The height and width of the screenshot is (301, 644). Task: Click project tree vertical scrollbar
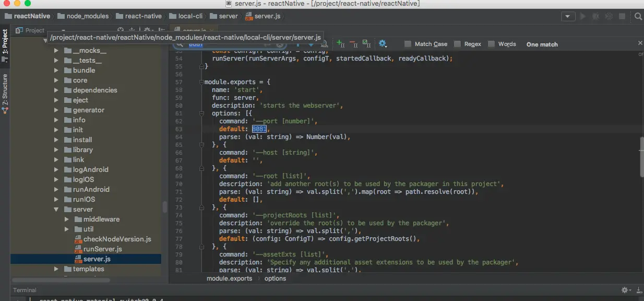(x=165, y=206)
